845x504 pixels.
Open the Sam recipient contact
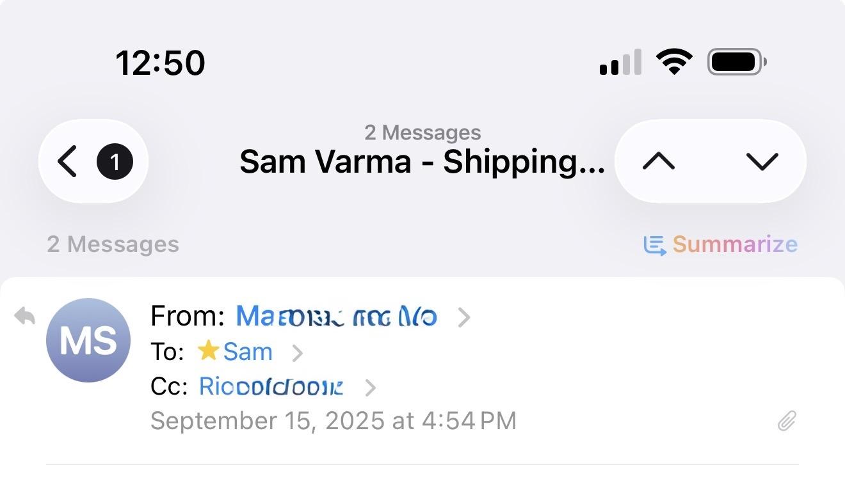point(247,352)
